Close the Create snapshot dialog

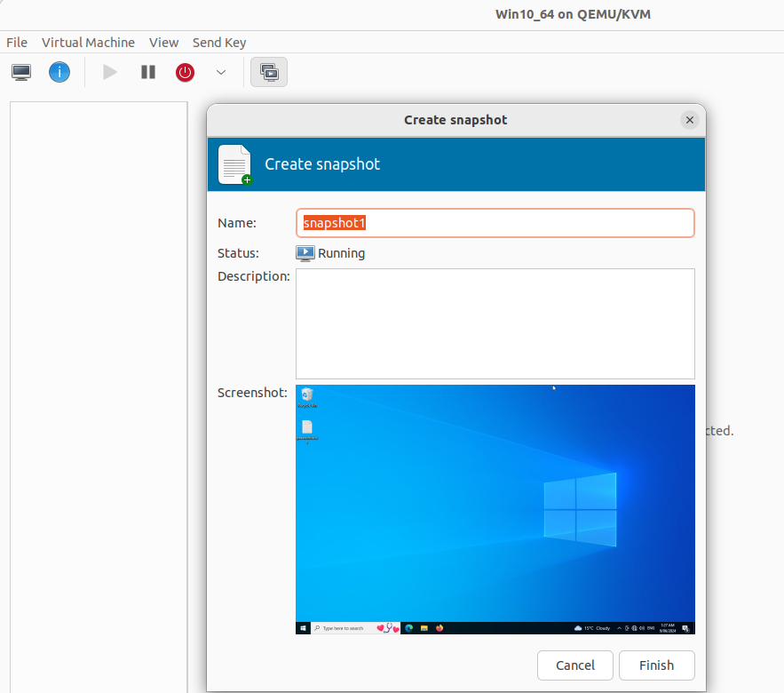tap(690, 120)
